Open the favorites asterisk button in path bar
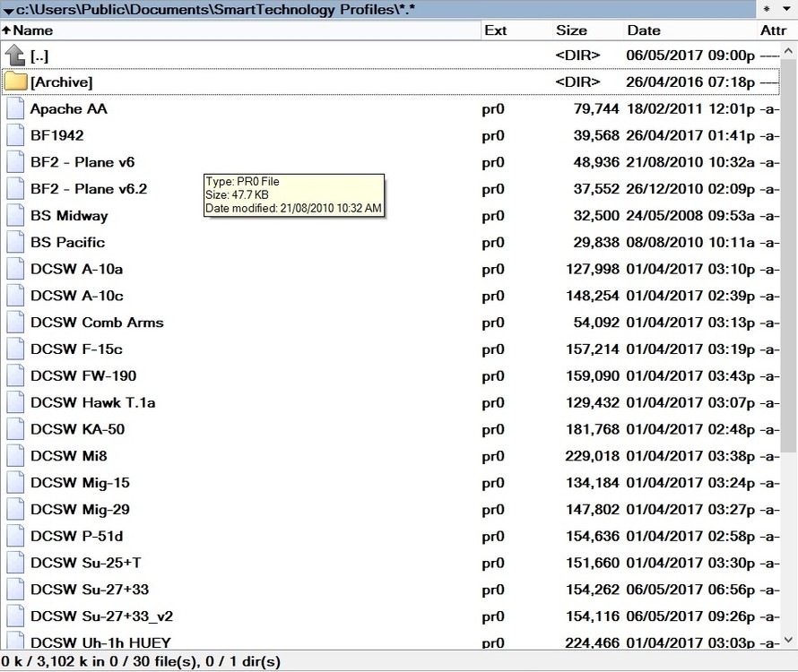This screenshot has height=672, width=798. [x=767, y=9]
